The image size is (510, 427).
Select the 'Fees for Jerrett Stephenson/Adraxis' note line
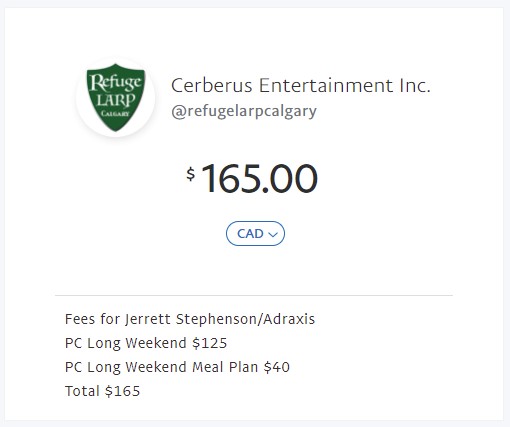pos(190,319)
